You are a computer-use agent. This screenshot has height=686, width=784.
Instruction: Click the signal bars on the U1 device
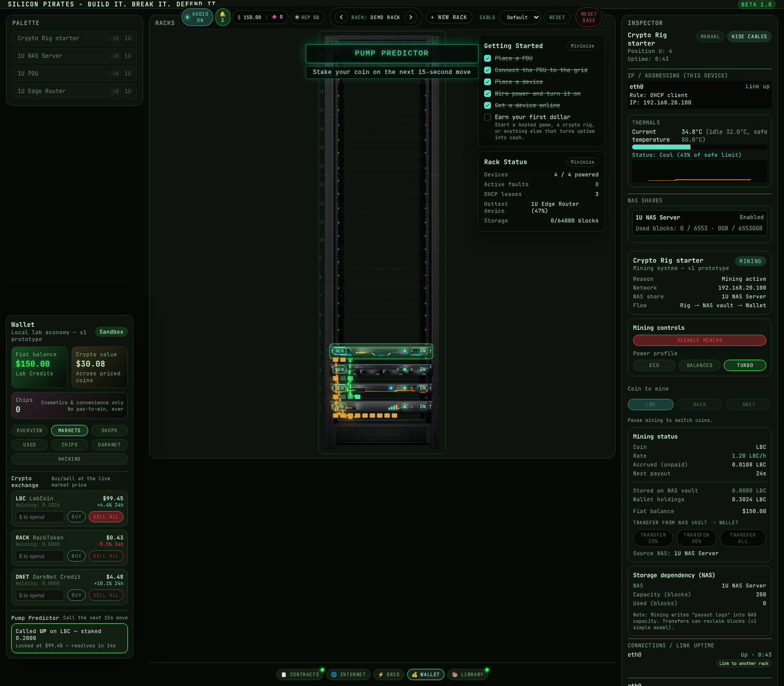[x=393, y=407]
